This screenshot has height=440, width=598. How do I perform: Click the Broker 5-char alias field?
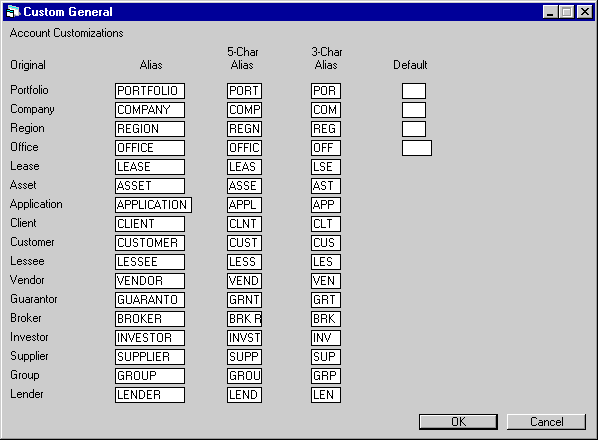coord(244,319)
